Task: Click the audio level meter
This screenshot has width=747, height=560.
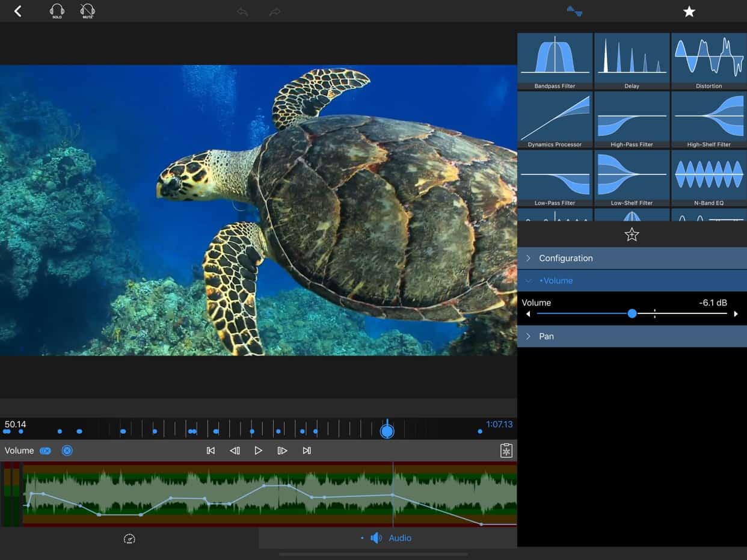Action: [11, 494]
